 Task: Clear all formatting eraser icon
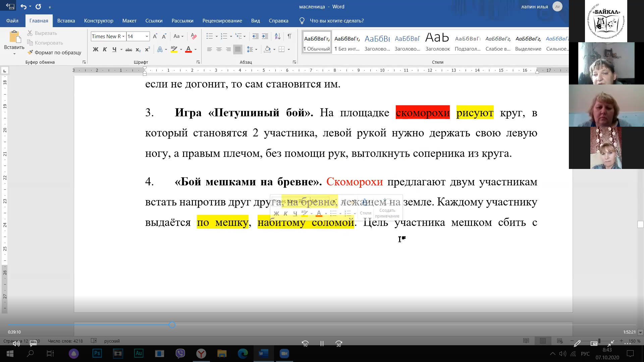click(x=194, y=36)
